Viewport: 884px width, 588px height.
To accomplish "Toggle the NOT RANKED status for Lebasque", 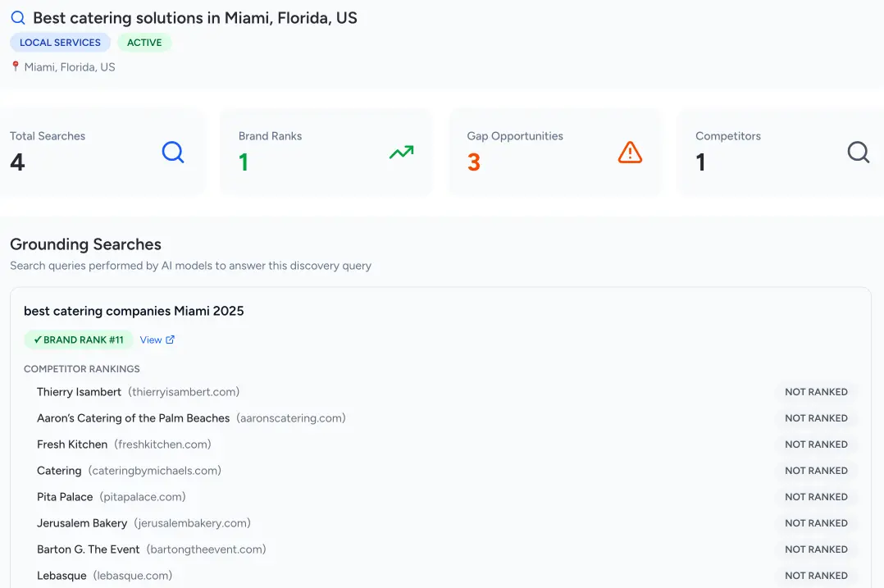I will 816,575.
